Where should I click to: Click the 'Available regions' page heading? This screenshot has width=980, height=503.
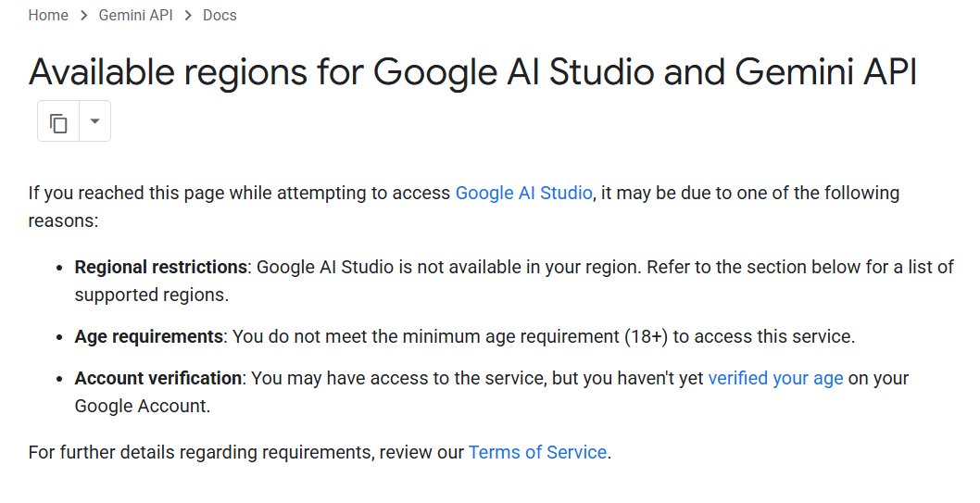(x=472, y=71)
